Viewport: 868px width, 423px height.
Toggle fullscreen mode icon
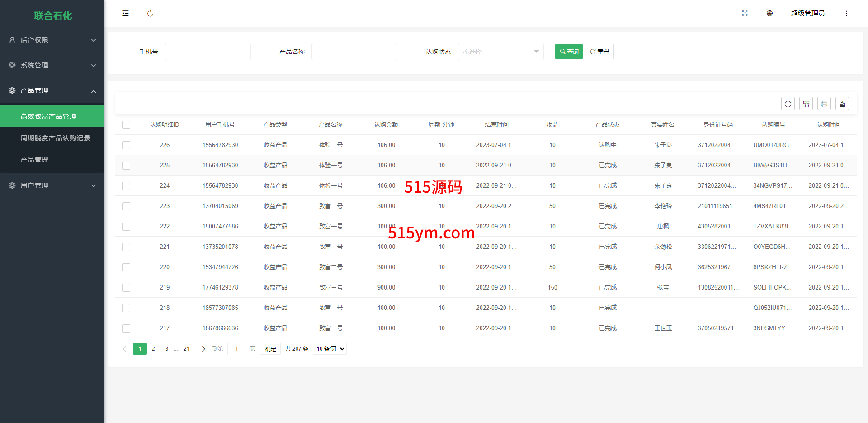745,14
